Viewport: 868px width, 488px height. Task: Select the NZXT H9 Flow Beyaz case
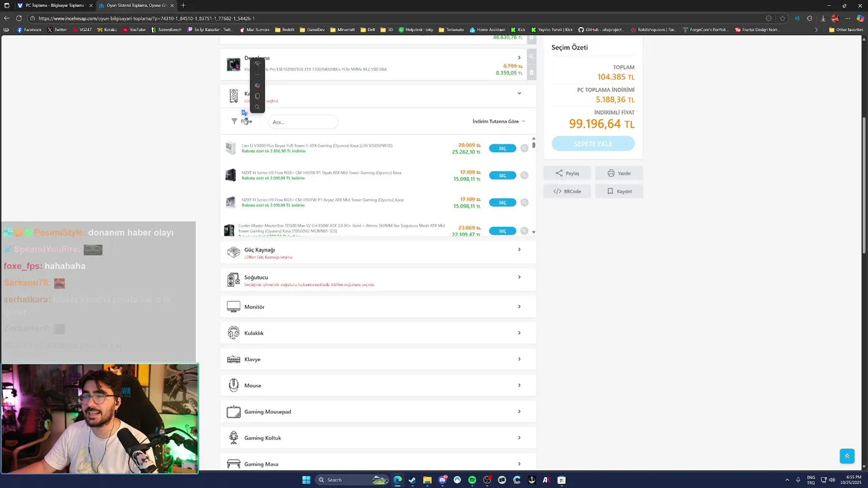(x=502, y=203)
